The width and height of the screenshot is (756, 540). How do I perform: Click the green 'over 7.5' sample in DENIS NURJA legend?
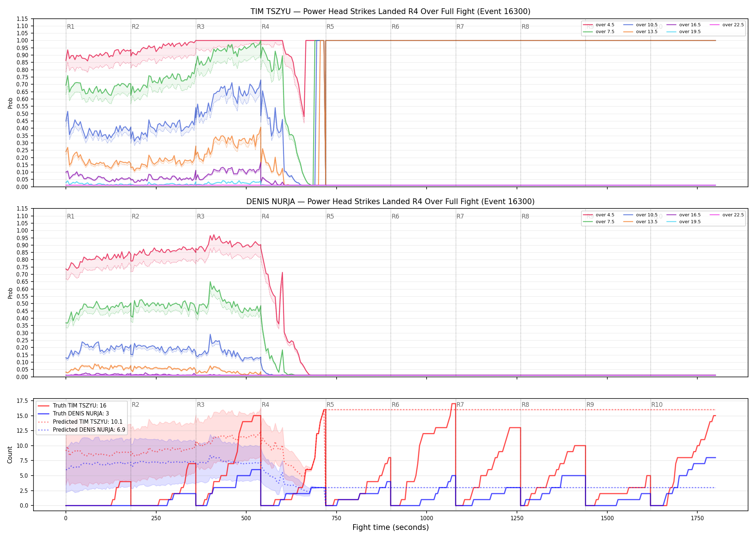588,222
